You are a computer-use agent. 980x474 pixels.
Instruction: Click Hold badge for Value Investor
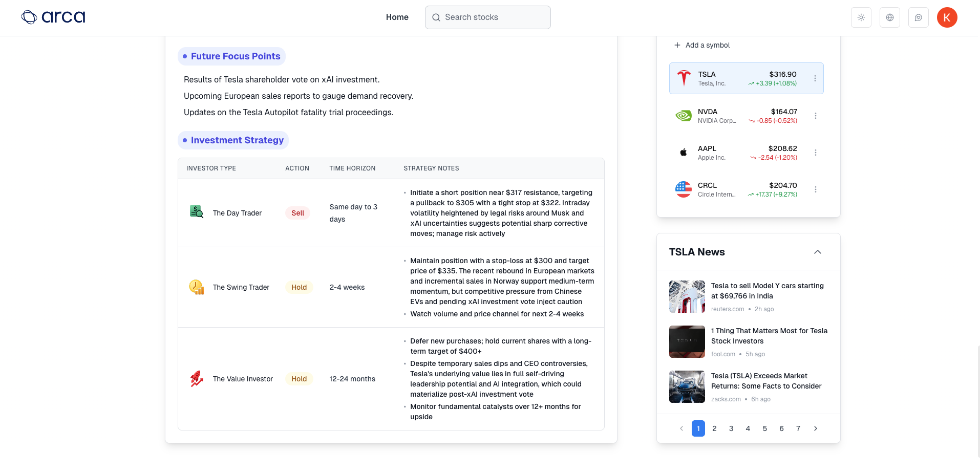299,379
